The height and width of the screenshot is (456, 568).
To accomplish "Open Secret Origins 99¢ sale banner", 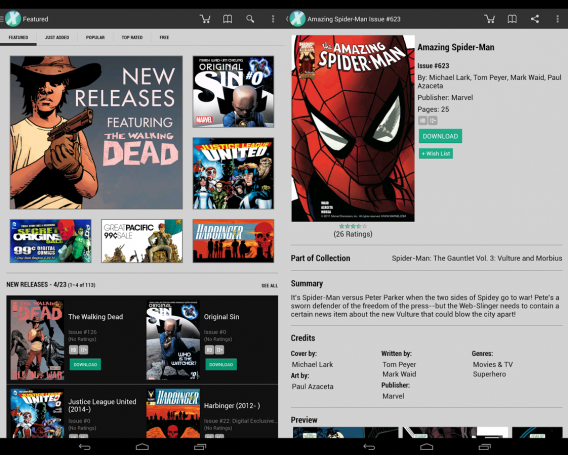I will (x=51, y=241).
